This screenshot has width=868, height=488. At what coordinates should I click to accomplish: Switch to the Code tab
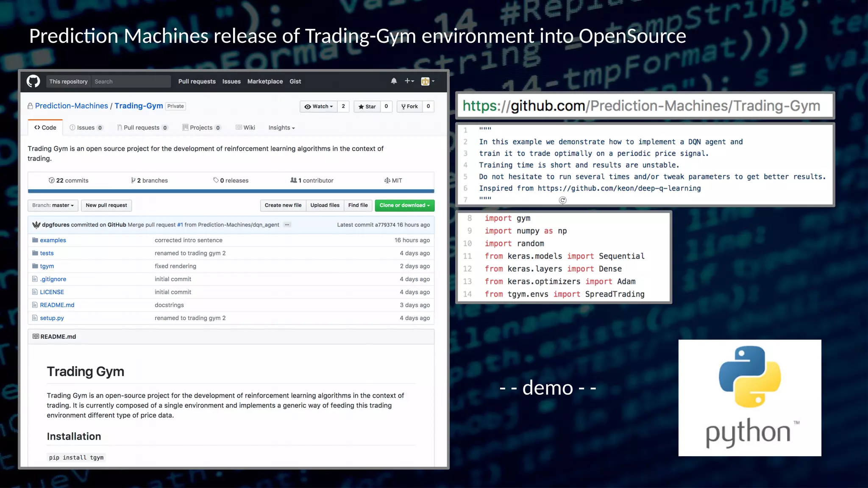click(x=45, y=128)
